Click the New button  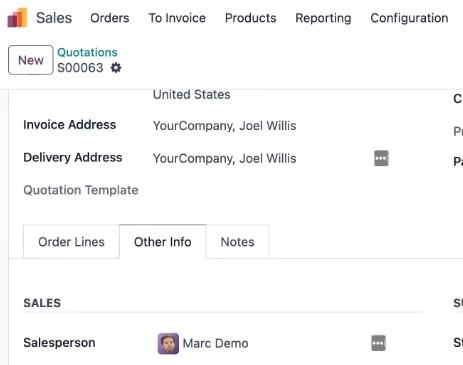(x=31, y=60)
